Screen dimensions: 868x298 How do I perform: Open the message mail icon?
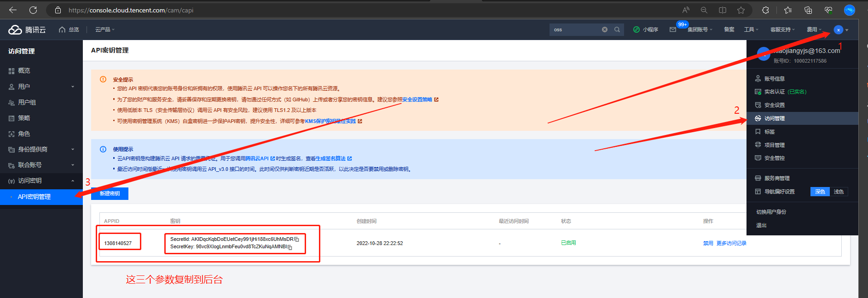click(x=673, y=29)
